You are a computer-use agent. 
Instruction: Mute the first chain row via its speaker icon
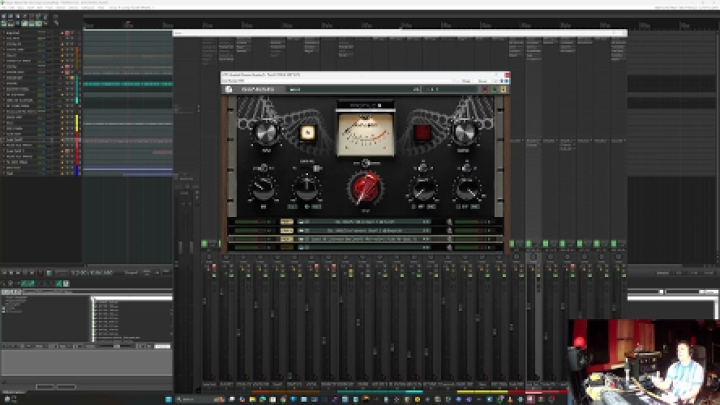click(449, 222)
